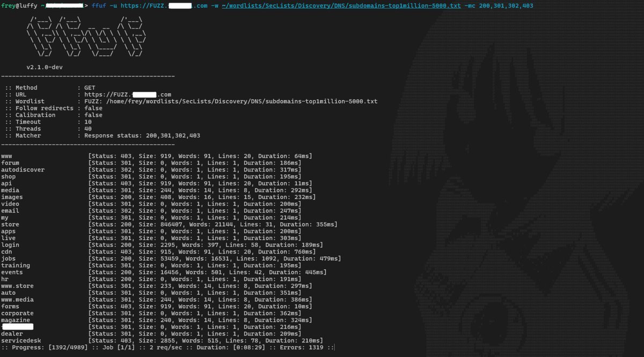This screenshot has width=644, height=357.
Task: Select the 'live' subdomain name
Action: point(8,238)
